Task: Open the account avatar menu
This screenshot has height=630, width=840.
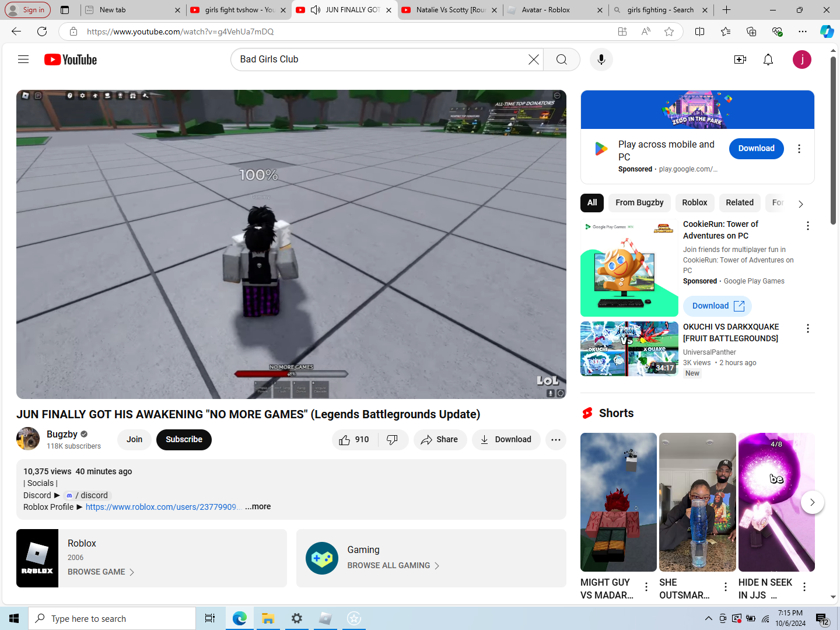Action: 802,60
